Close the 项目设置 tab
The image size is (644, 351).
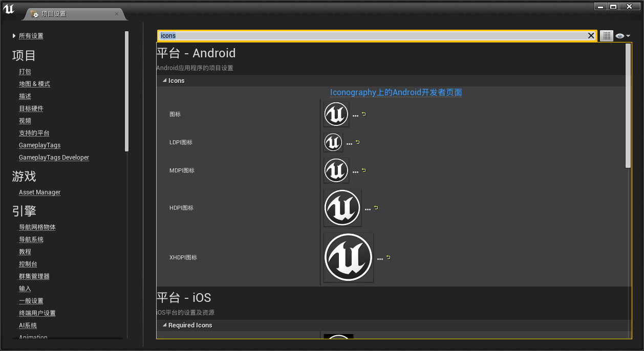click(x=117, y=14)
